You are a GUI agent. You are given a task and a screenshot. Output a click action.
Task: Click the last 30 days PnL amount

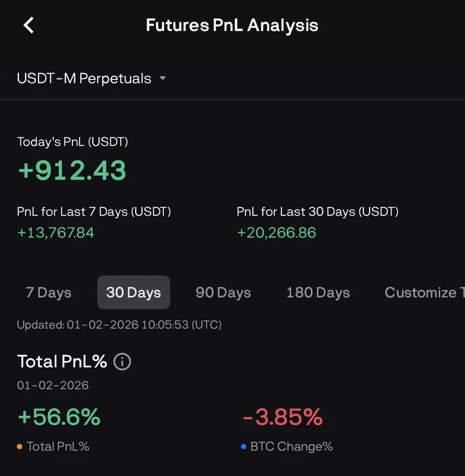(x=276, y=233)
